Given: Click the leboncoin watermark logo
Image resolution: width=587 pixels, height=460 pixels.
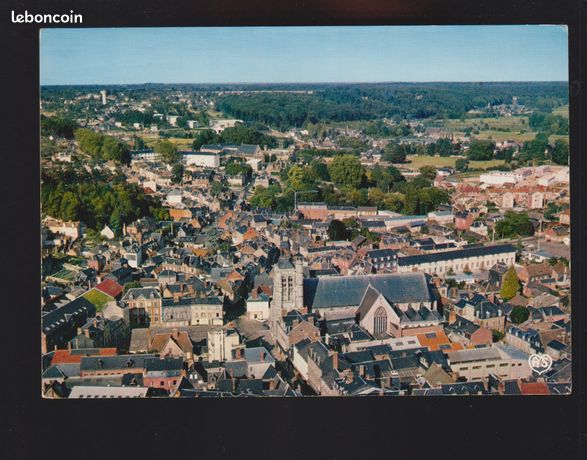Looking at the screenshot, I should point(47,17).
